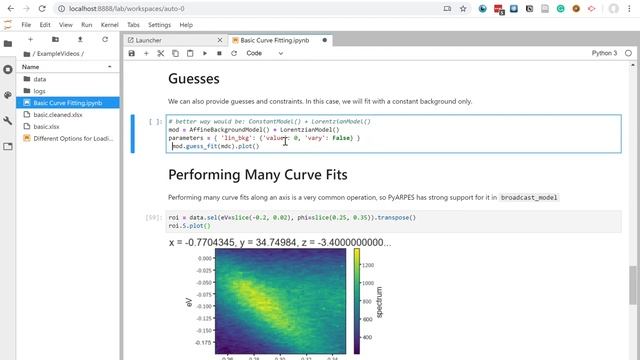Copy the selected cell

click(x=175, y=53)
